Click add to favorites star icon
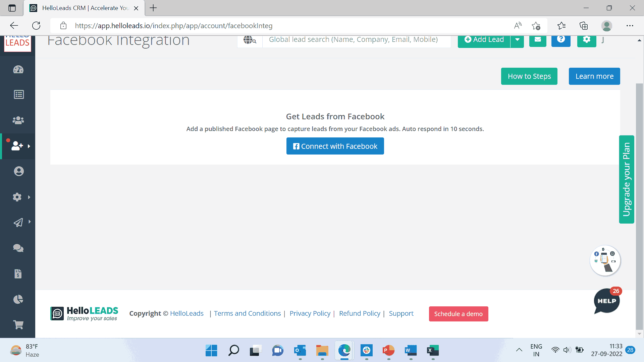 pos(536,25)
